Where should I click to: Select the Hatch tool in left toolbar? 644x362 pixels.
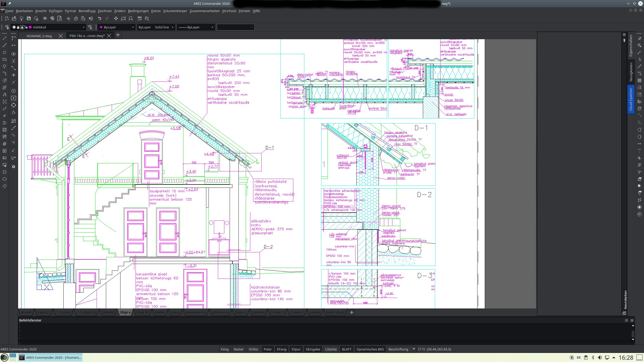coord(4,130)
